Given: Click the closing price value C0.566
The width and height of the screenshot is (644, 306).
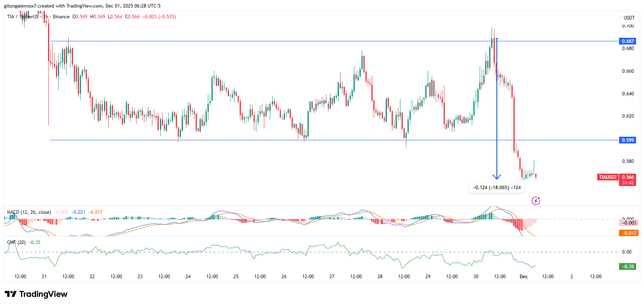Looking at the screenshot, I should (x=133, y=17).
